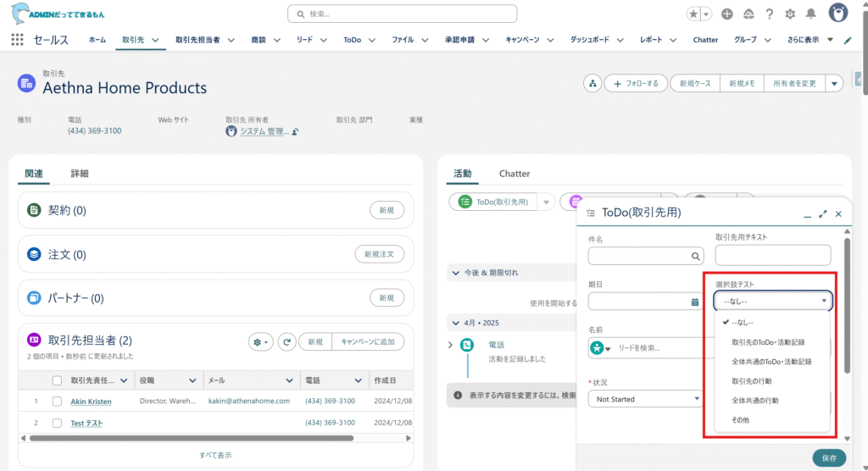The width and height of the screenshot is (868, 471).
Task: Open the setup gear icon
Action: [790, 14]
